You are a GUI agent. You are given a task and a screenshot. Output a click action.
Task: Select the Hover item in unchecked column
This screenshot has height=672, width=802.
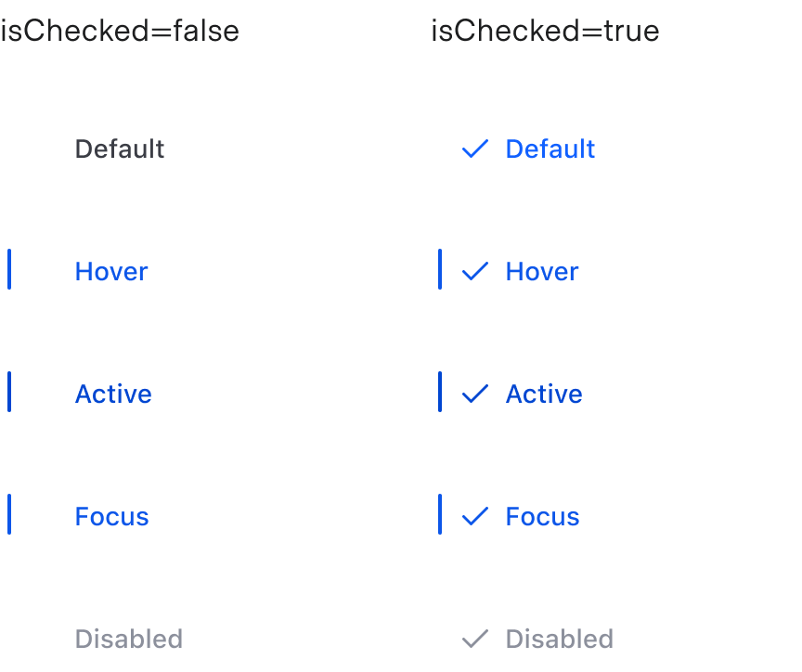111,271
